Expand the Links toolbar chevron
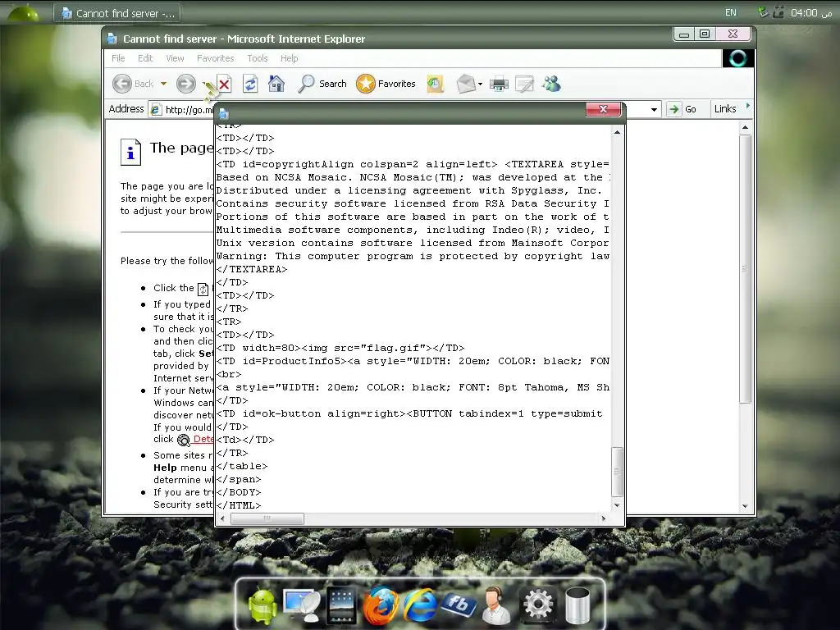This screenshot has height=630, width=840. coord(748,107)
